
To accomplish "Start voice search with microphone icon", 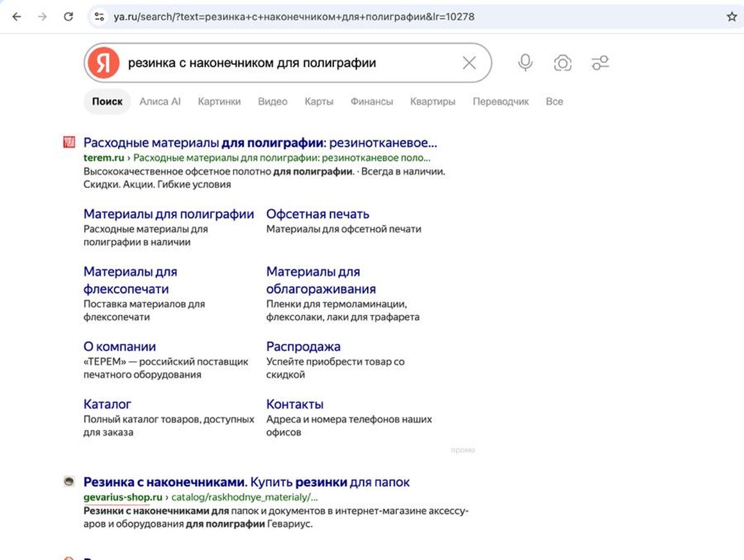I will point(525,63).
